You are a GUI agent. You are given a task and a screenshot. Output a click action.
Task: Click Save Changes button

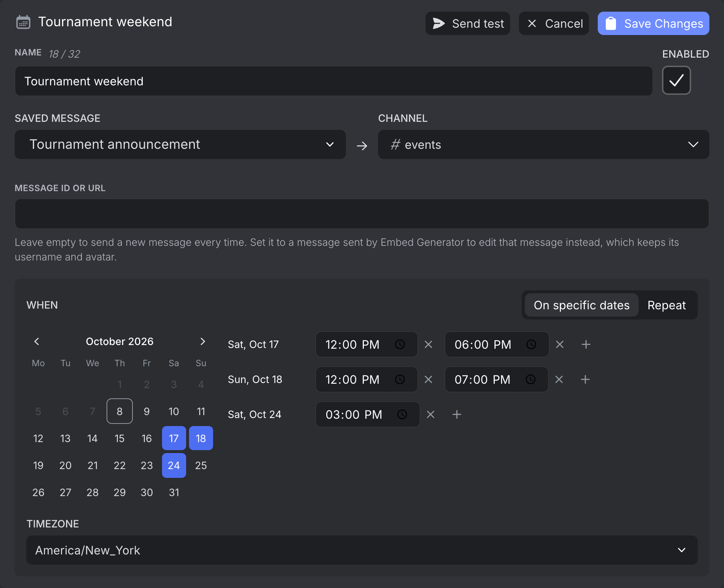point(653,23)
